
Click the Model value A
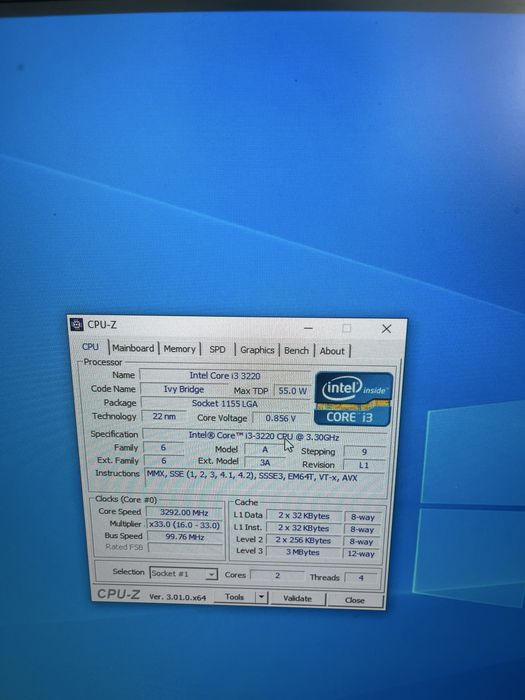tap(265, 450)
